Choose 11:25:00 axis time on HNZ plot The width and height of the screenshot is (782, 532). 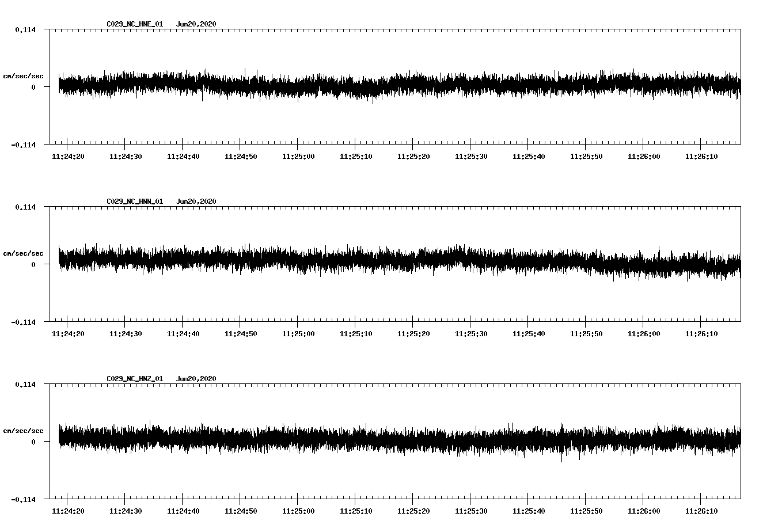pos(298,511)
